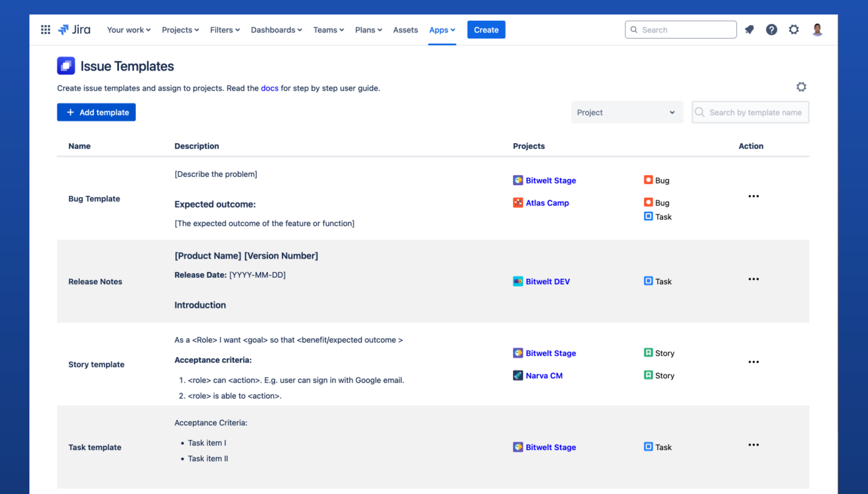
Task: Open actions menu for Task template
Action: click(x=753, y=445)
